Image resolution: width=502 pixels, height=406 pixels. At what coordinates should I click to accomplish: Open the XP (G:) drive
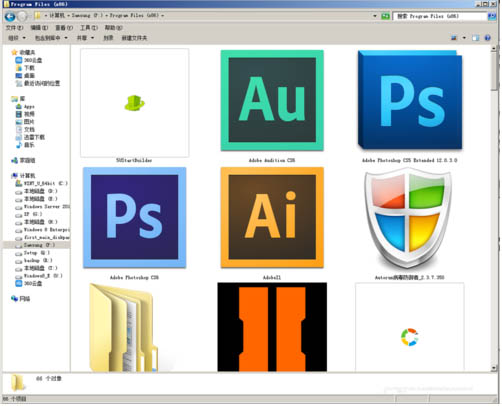point(29,214)
